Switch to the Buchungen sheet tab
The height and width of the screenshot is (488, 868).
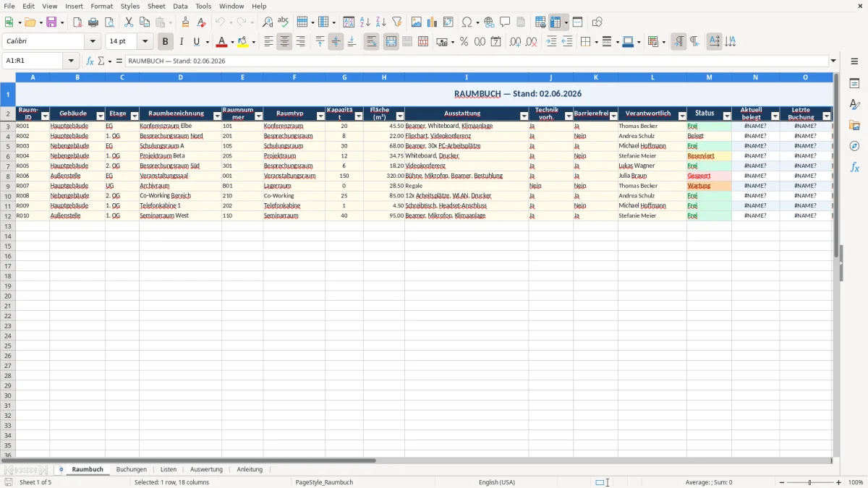pyautogui.click(x=131, y=469)
